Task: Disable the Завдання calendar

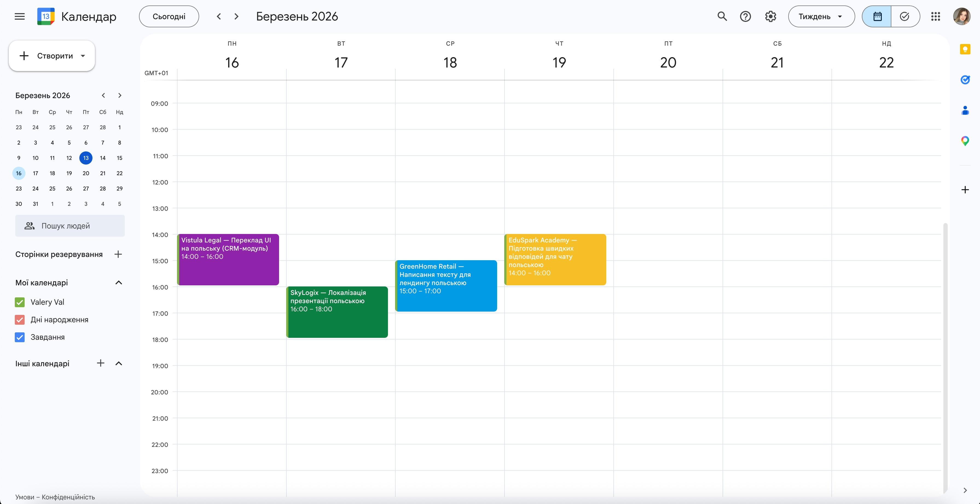Action: pos(19,337)
